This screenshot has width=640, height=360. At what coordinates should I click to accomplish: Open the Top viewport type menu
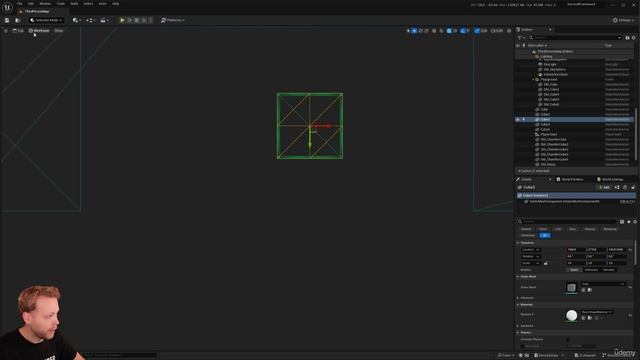click(18, 31)
